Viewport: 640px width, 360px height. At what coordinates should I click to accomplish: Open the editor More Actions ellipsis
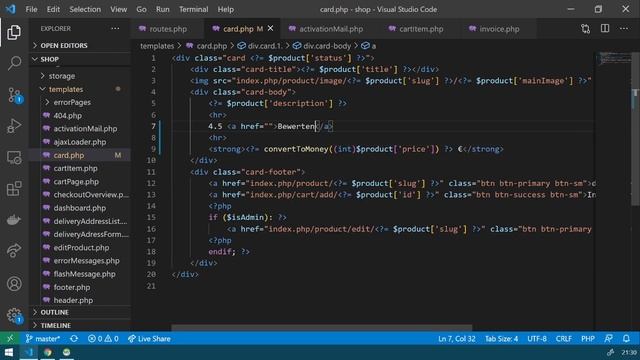tap(624, 28)
